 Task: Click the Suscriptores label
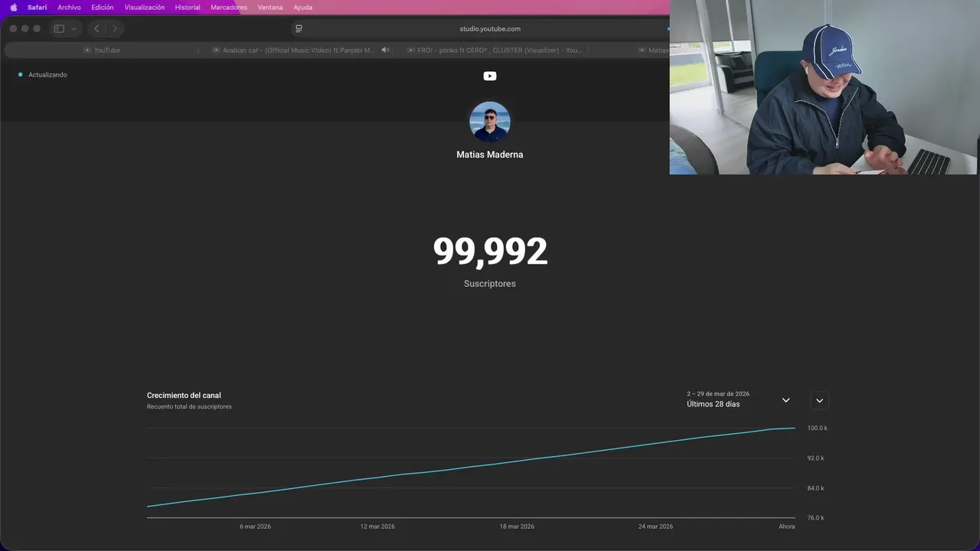point(490,284)
